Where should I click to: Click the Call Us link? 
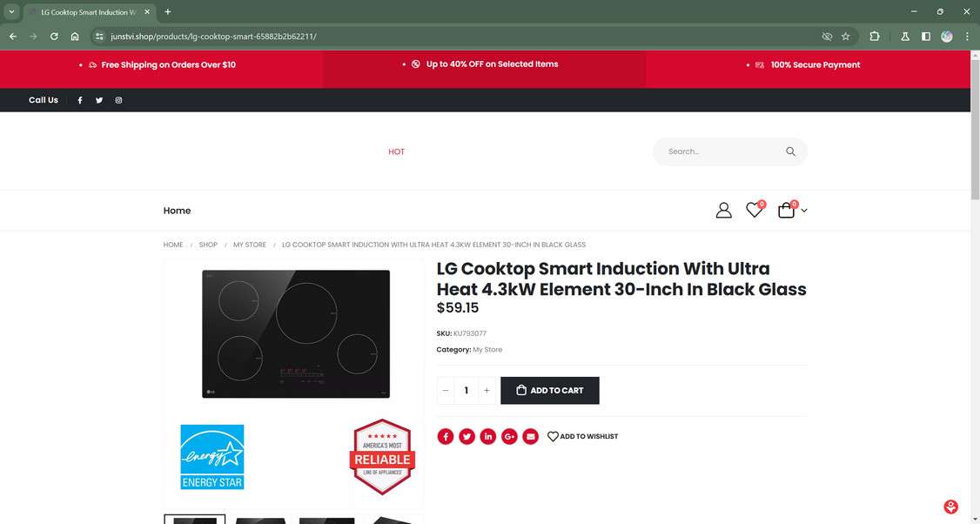(44, 100)
